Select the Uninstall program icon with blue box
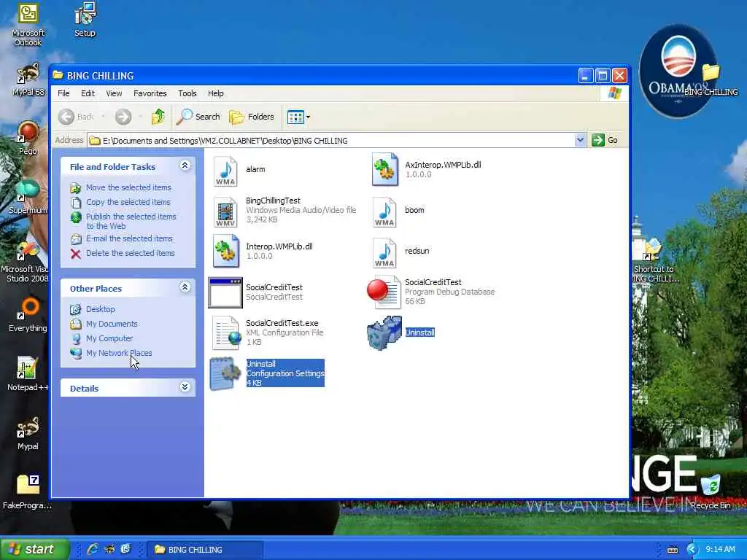Screen dimensions: 747x560 384,332
